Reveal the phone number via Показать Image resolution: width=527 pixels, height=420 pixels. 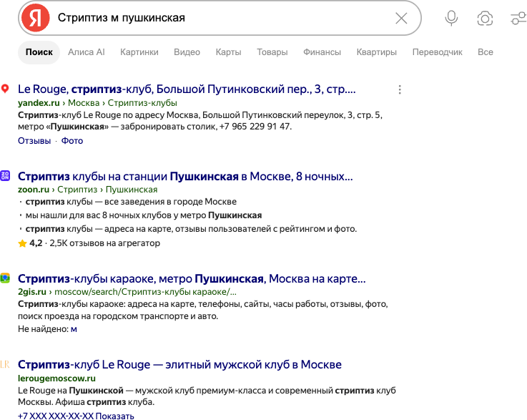pyautogui.click(x=114, y=416)
